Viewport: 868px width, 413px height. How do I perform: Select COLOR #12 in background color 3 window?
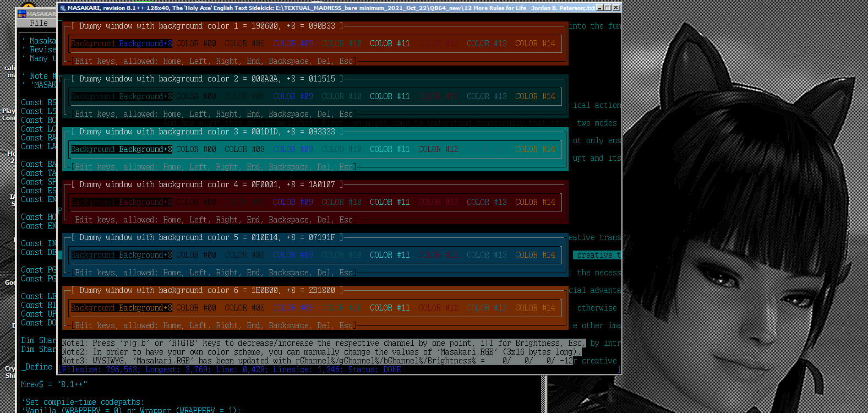point(438,149)
